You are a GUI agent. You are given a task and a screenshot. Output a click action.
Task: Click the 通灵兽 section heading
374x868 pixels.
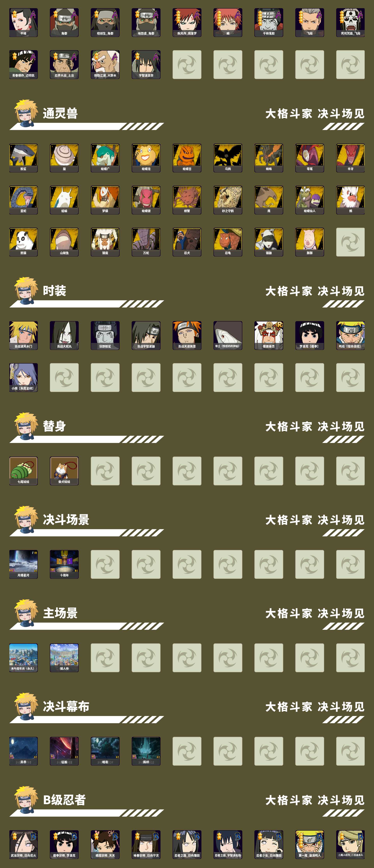(60, 113)
